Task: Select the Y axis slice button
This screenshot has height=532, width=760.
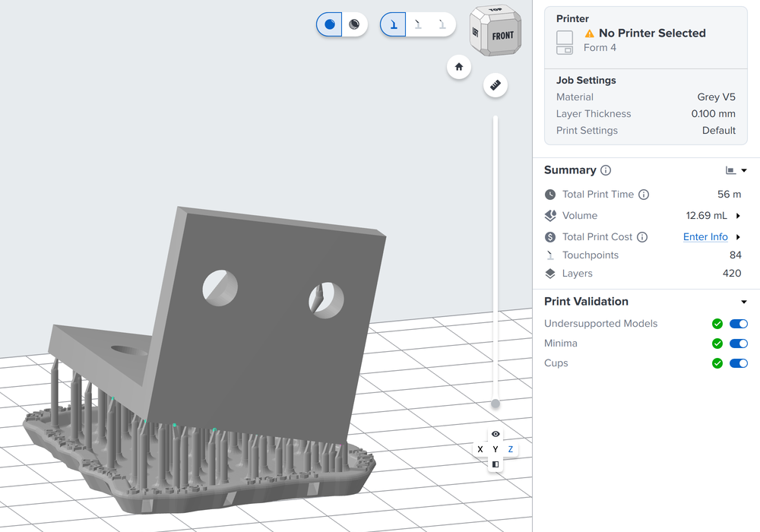Action: click(x=496, y=449)
